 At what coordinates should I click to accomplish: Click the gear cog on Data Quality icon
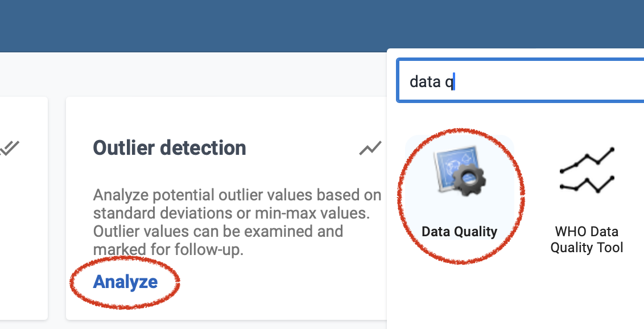469,179
